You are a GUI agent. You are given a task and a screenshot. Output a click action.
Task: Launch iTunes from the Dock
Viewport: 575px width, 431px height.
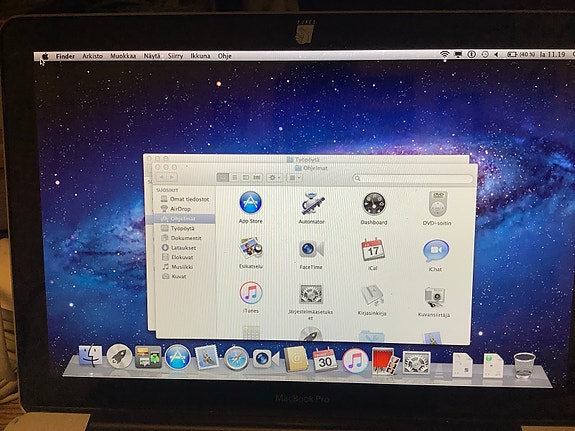point(355,361)
